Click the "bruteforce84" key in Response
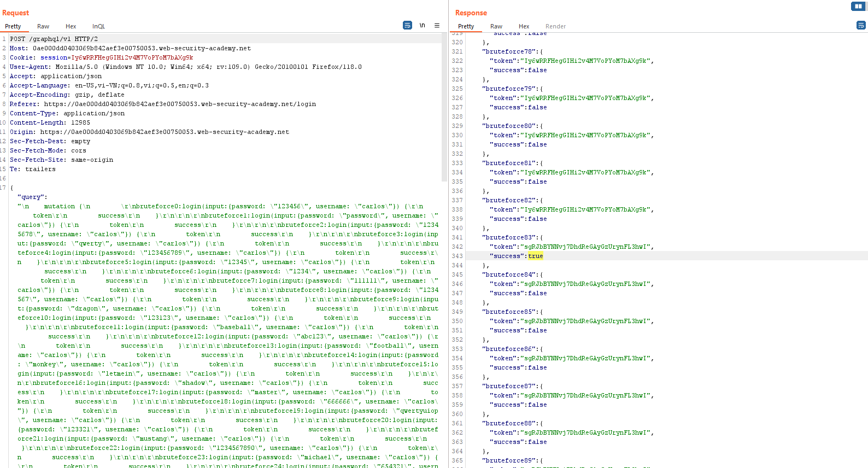This screenshot has height=468, width=868. tap(508, 274)
